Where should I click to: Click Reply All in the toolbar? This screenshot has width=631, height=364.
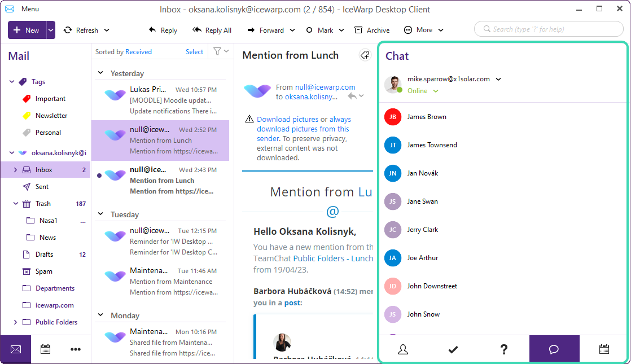(x=212, y=30)
